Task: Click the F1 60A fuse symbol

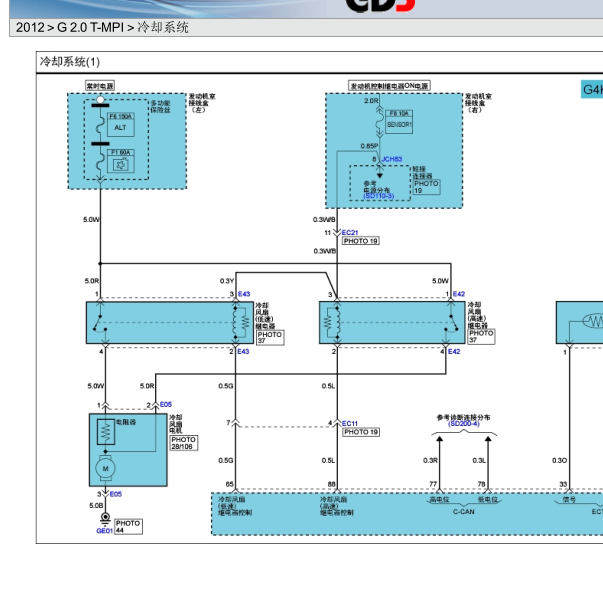Action: pyautogui.click(x=121, y=161)
